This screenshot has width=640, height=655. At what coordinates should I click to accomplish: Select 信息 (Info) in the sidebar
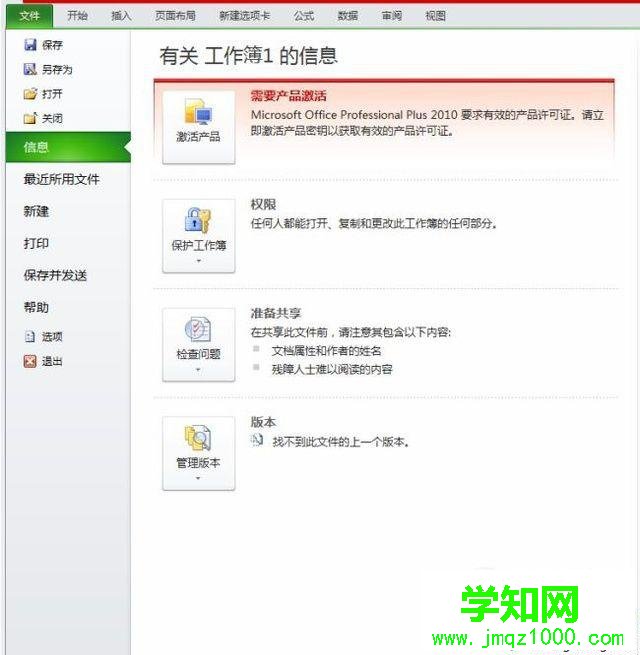[69, 147]
